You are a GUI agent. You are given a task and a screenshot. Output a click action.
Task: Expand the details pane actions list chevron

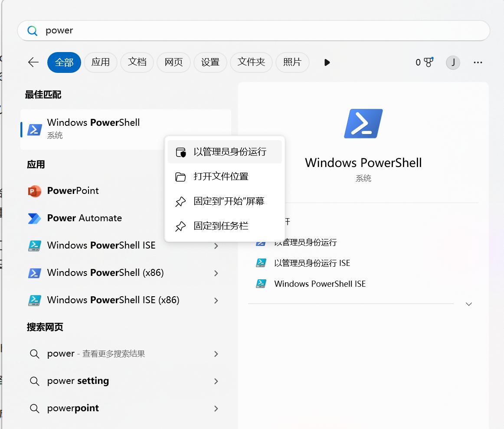click(x=468, y=304)
